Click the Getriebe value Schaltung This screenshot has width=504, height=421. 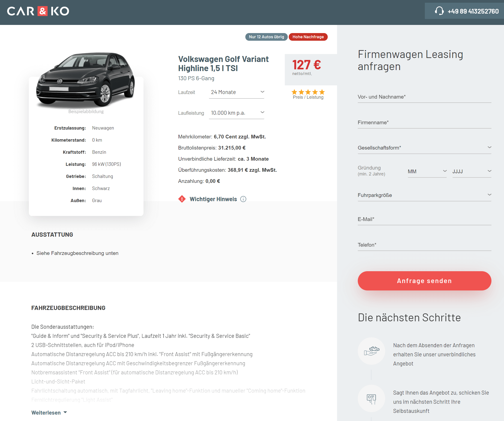pos(103,176)
